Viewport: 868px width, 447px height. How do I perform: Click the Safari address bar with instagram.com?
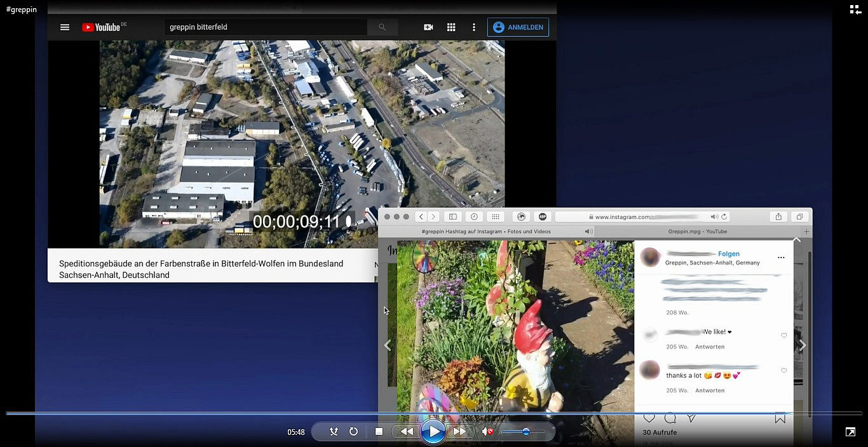point(643,217)
